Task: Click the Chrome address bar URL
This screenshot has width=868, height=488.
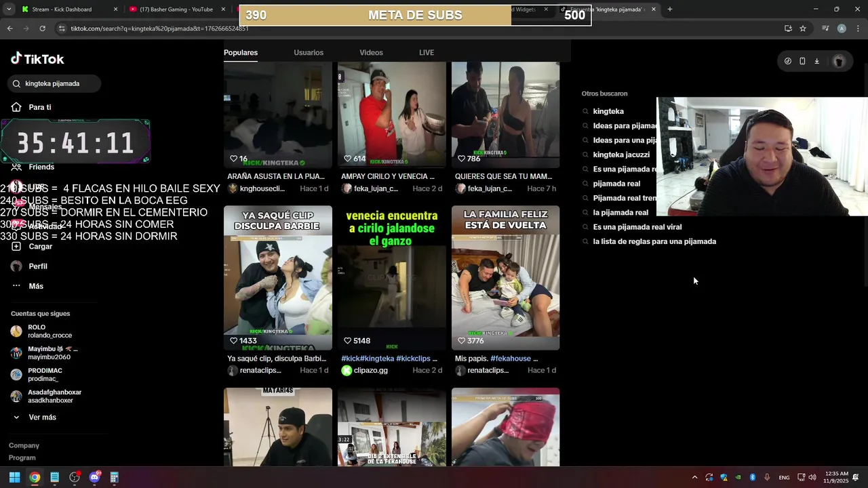Action: click(159, 28)
